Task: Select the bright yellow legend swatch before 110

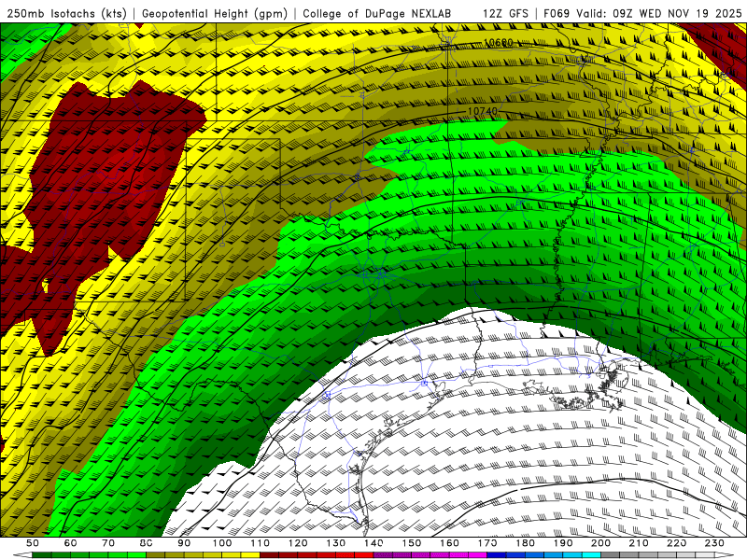Action: pyautogui.click(x=250, y=555)
